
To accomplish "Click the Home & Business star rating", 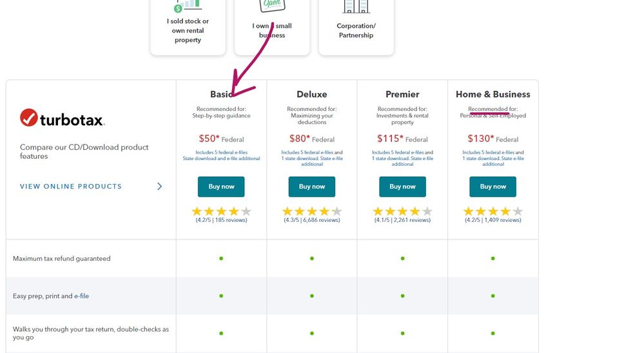I will click(493, 211).
